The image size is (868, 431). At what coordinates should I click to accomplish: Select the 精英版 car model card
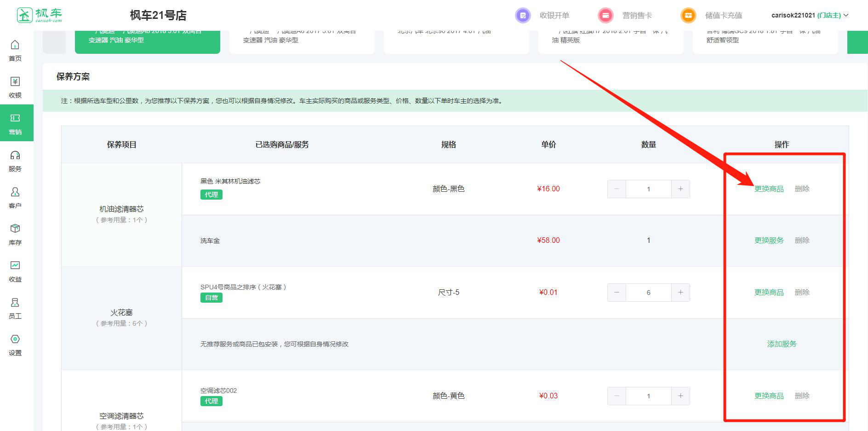pos(611,42)
